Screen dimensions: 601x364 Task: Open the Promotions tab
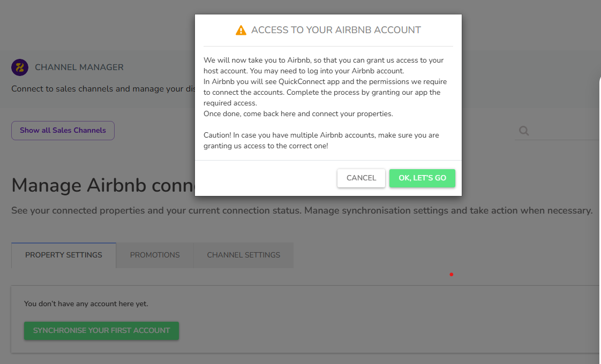pos(155,255)
